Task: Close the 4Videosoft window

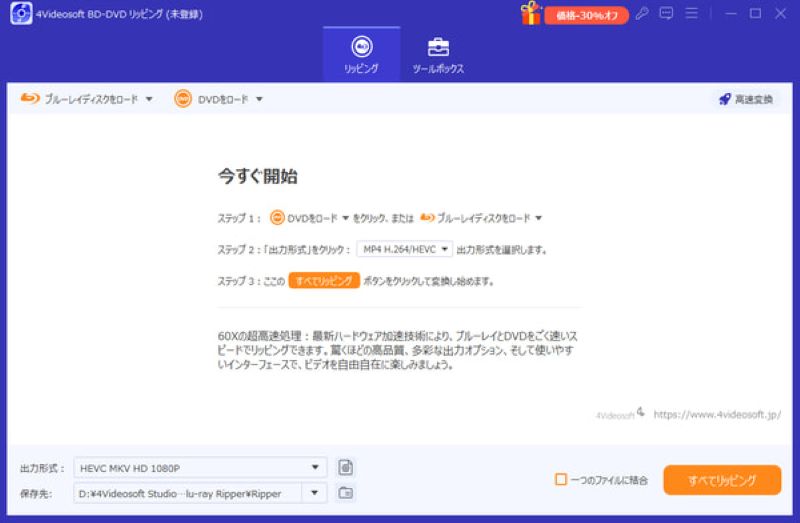Action: coord(781,14)
